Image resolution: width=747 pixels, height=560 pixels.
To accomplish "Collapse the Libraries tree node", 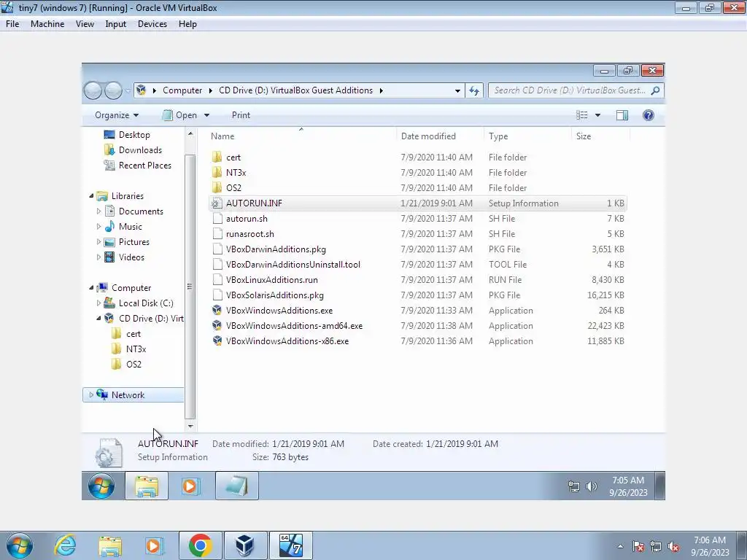I will (x=91, y=195).
